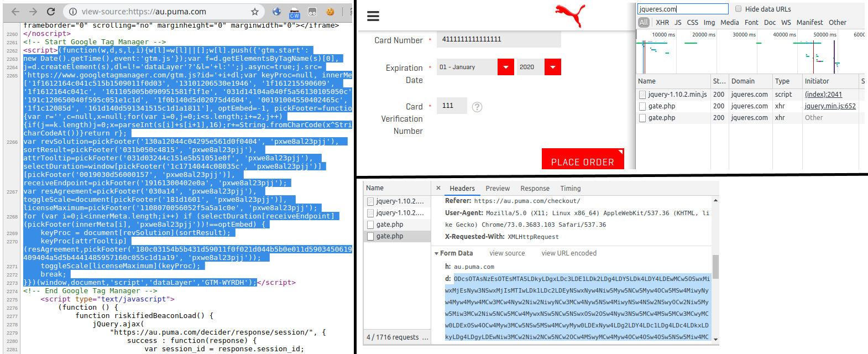Click the highlighted gate.php in the lower request list

tap(397, 236)
